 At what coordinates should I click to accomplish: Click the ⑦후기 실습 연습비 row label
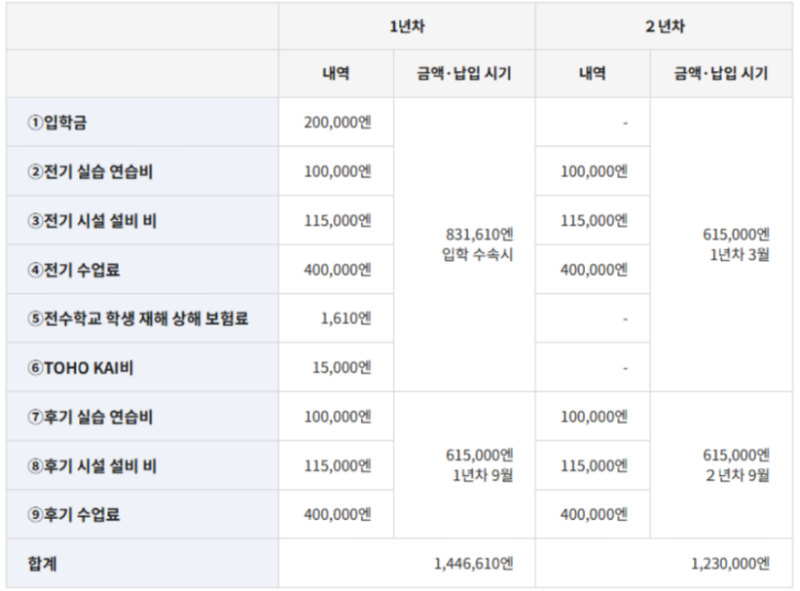coord(90,417)
